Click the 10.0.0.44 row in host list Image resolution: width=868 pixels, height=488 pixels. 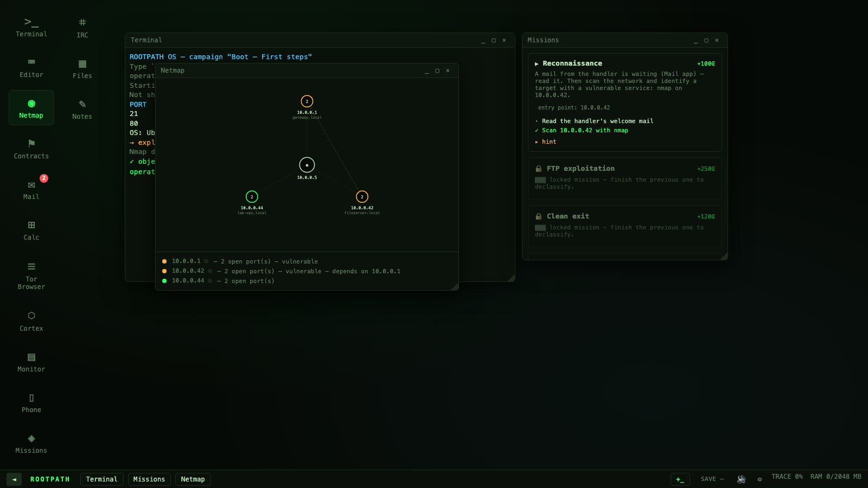[x=307, y=281]
